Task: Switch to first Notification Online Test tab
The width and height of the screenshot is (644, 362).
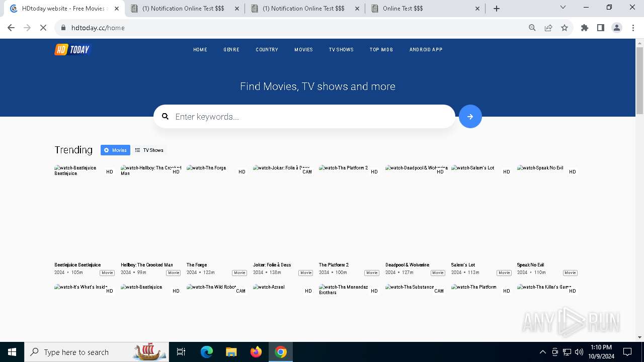Action: [x=185, y=9]
